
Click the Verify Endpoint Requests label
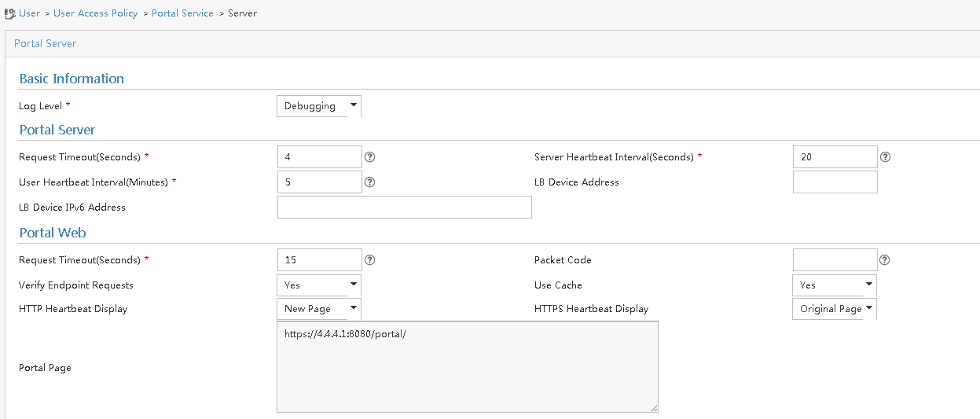point(76,285)
